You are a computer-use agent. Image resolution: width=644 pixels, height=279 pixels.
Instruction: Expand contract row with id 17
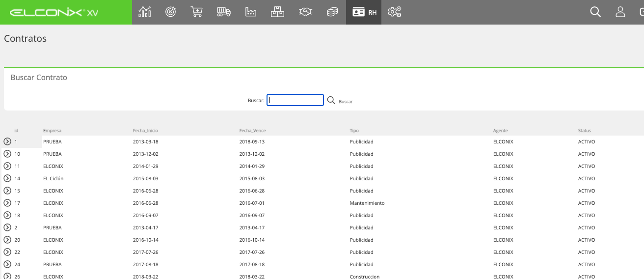(x=7, y=203)
